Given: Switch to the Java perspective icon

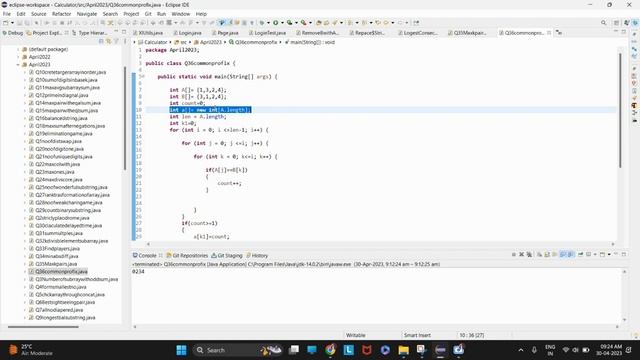Looking at the screenshot, I should click(x=627, y=23).
